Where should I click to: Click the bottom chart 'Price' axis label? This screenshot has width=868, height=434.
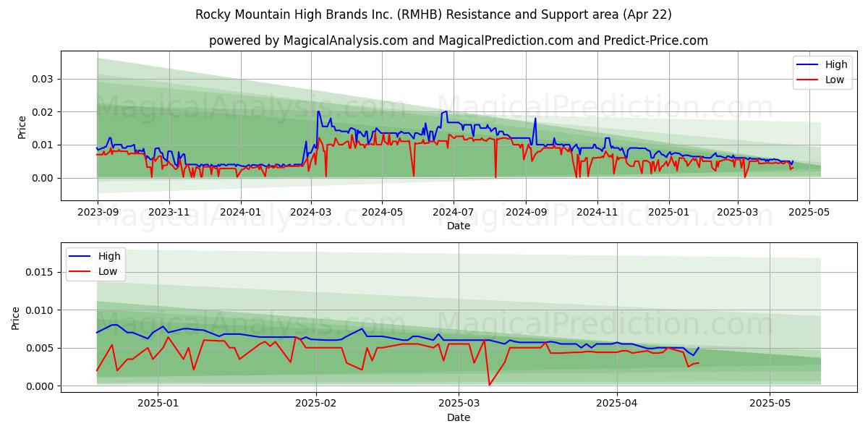[16, 318]
